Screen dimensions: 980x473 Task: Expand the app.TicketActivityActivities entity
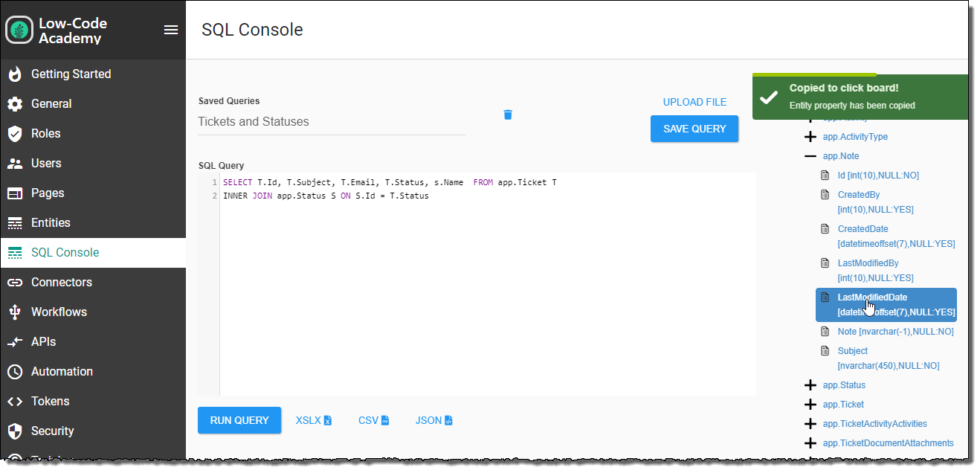pyautogui.click(x=810, y=424)
